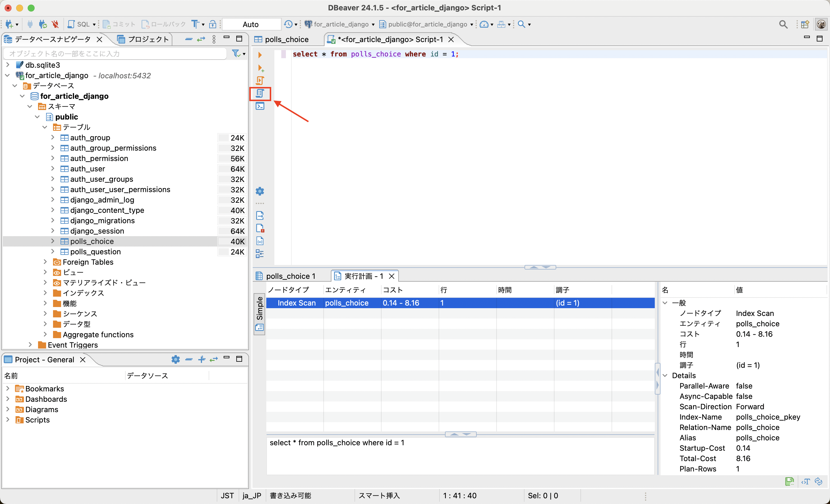Viewport: 830px width, 504px height.
Task: Click the magnifier search icon at top right
Action: click(783, 24)
